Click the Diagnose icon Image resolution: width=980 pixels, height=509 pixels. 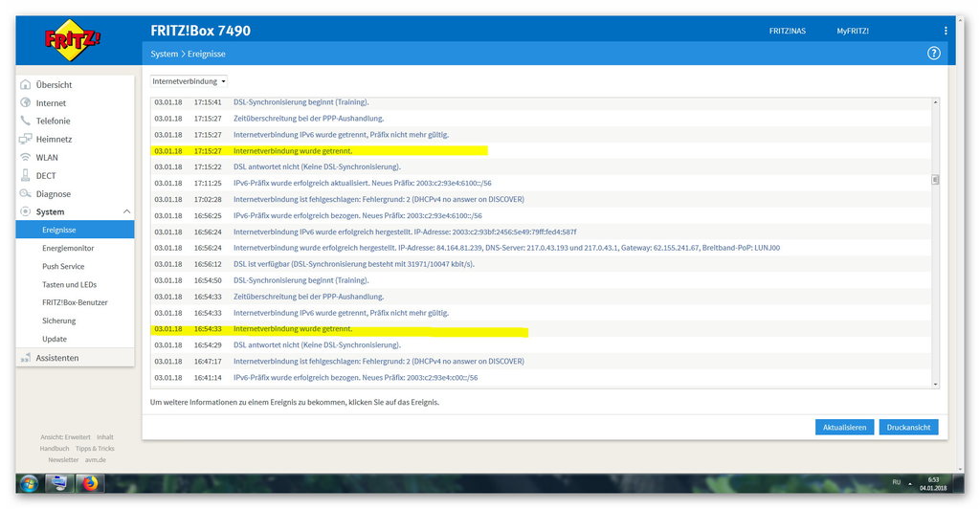pos(26,193)
